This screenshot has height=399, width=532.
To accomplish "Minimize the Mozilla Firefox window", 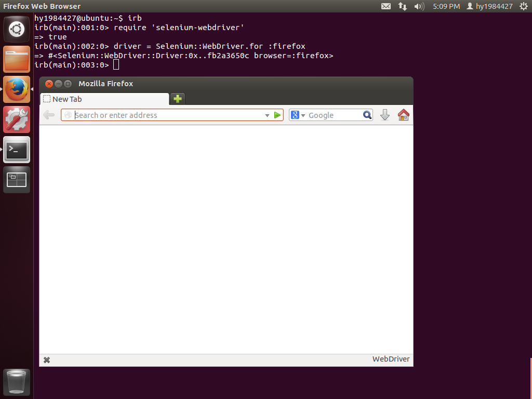I will point(58,84).
